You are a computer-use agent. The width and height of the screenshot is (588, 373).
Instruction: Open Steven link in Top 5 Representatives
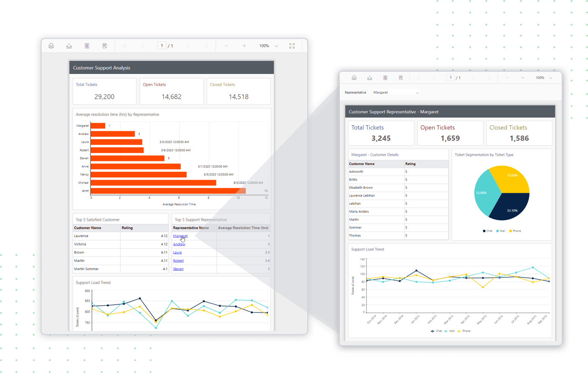click(x=178, y=269)
